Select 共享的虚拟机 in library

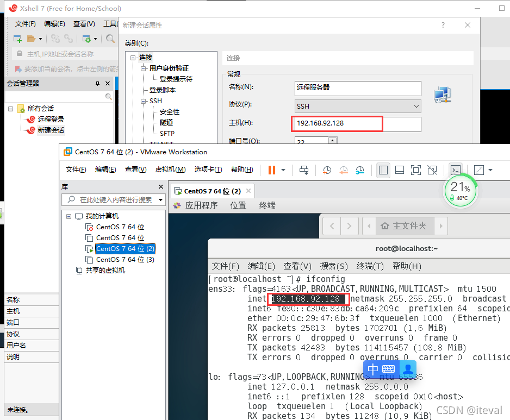point(105,271)
